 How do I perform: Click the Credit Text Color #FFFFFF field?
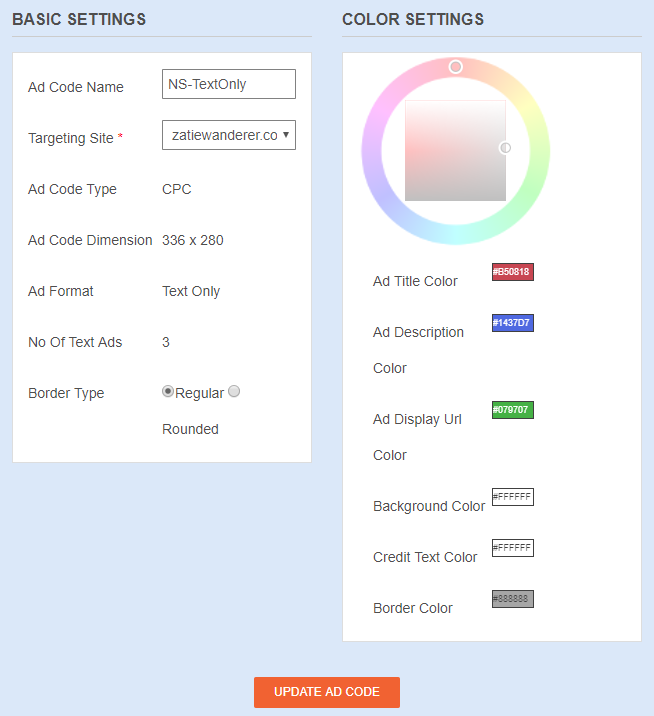click(x=512, y=548)
